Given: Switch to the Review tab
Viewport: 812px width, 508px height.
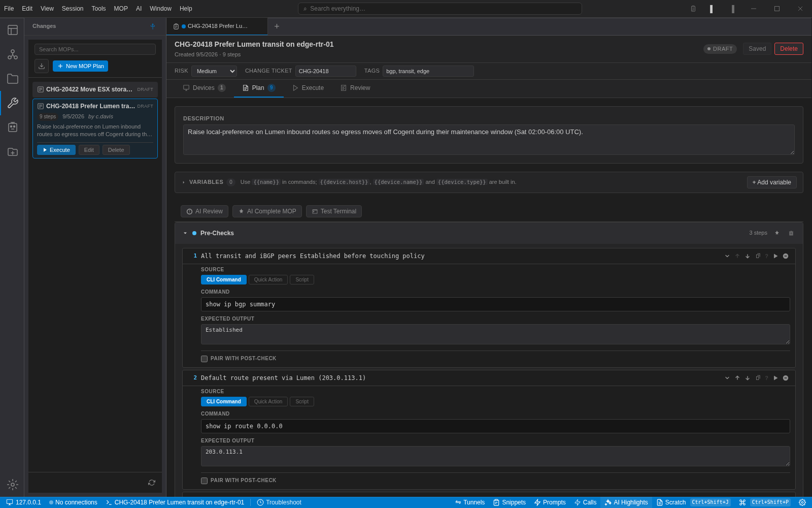Looking at the screenshot, I should 355,88.
